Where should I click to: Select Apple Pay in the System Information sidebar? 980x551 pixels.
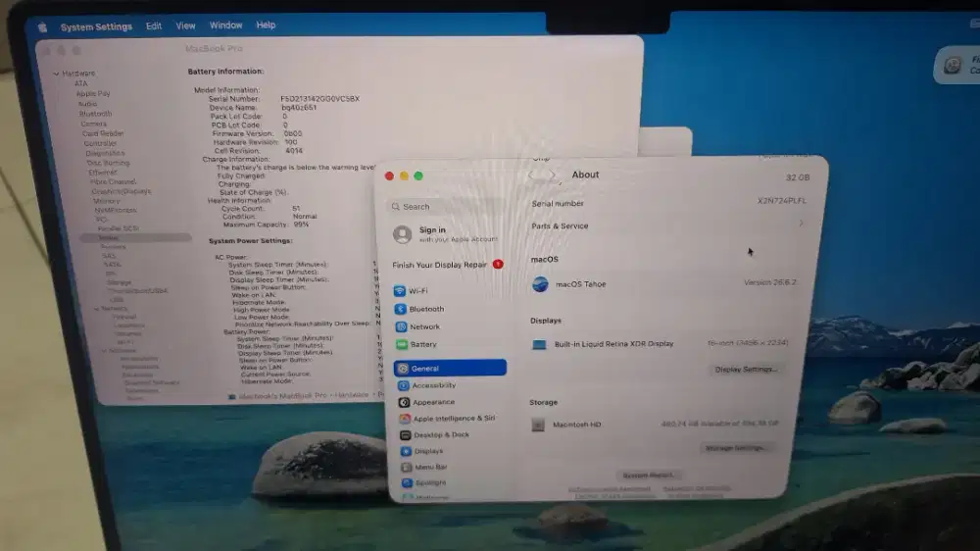coord(93,93)
